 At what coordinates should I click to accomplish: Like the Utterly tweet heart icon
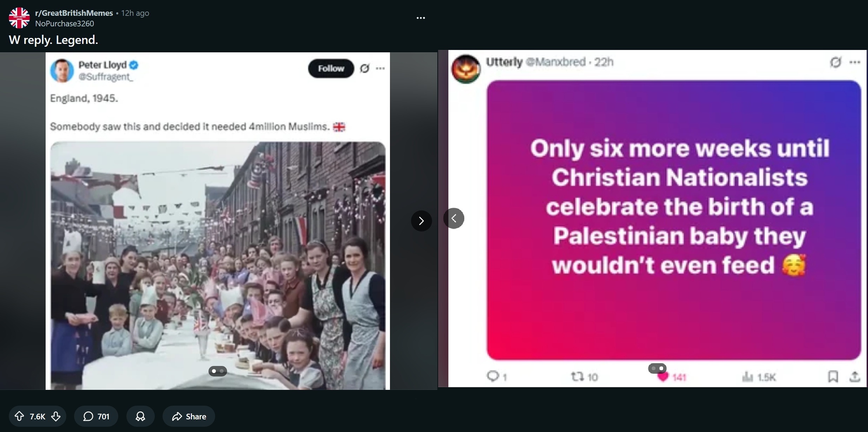(x=662, y=377)
